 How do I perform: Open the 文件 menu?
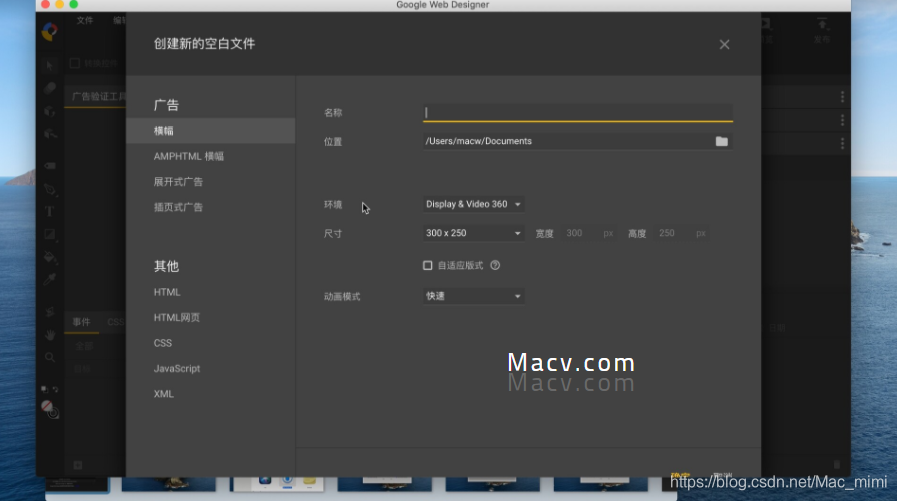coord(85,21)
